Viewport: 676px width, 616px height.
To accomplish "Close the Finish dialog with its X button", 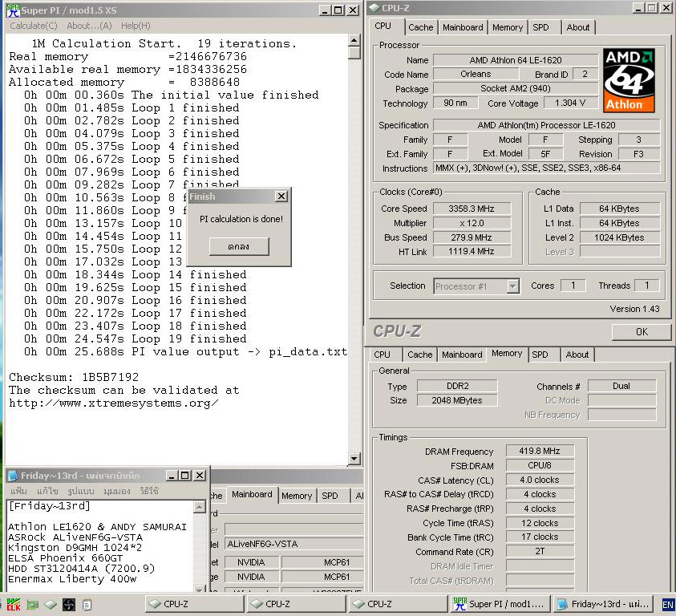I will tap(281, 197).
